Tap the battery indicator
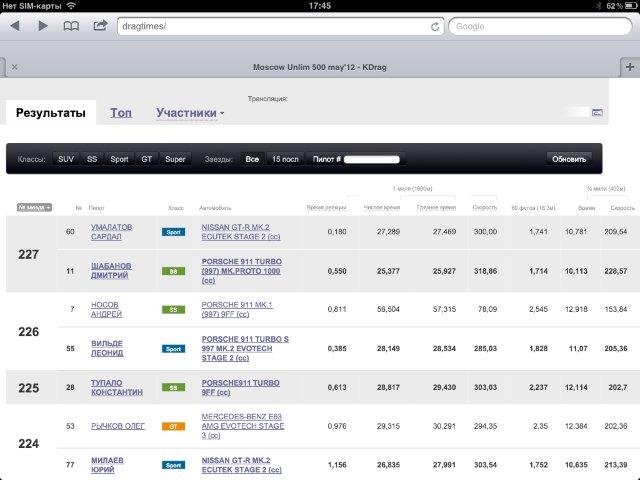 [x=631, y=6]
